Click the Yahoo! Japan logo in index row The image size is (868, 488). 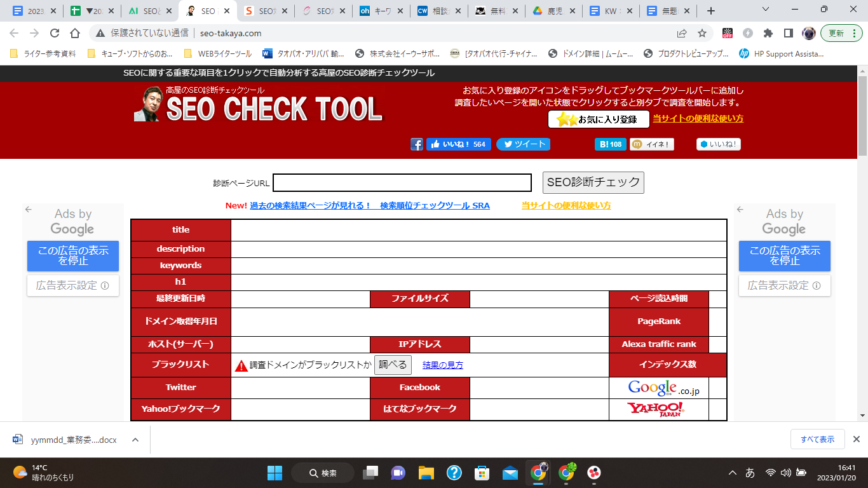pos(655,409)
